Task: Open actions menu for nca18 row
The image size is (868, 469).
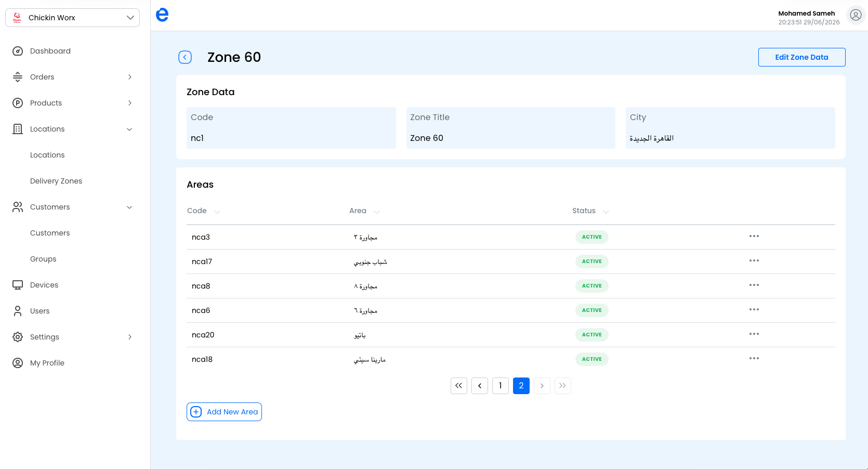Action: [754, 358]
